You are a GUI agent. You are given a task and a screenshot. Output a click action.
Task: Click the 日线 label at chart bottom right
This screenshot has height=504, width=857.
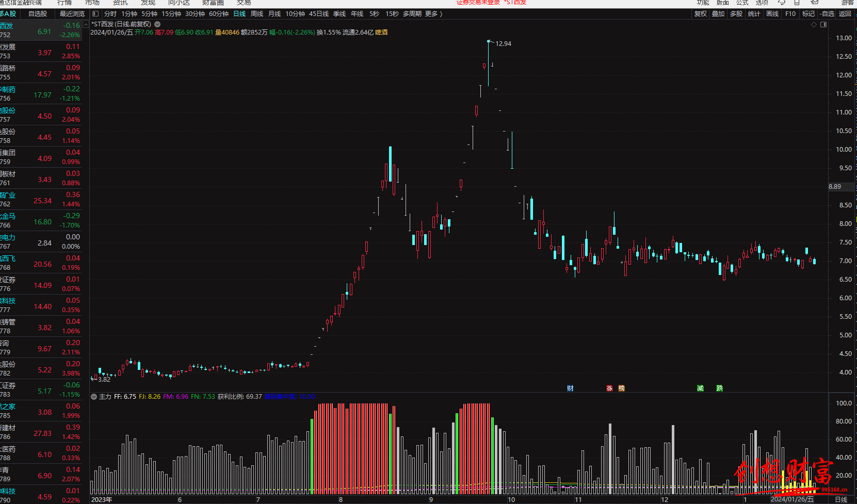(841, 499)
